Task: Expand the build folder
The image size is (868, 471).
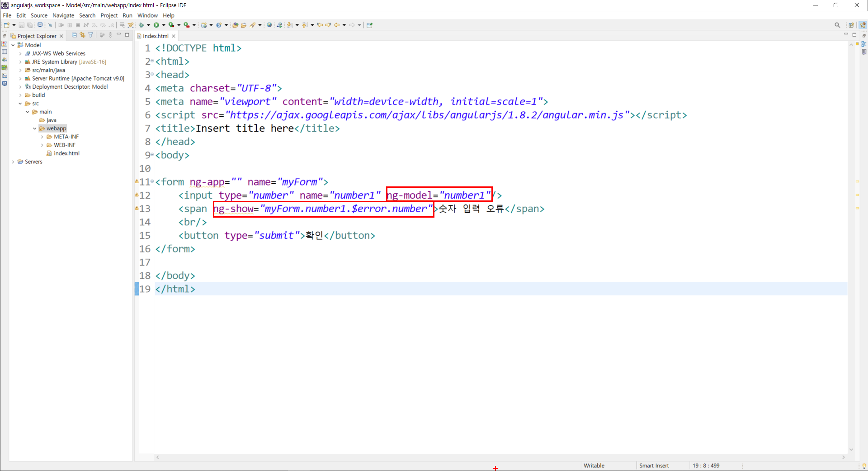Action: pyautogui.click(x=20, y=95)
